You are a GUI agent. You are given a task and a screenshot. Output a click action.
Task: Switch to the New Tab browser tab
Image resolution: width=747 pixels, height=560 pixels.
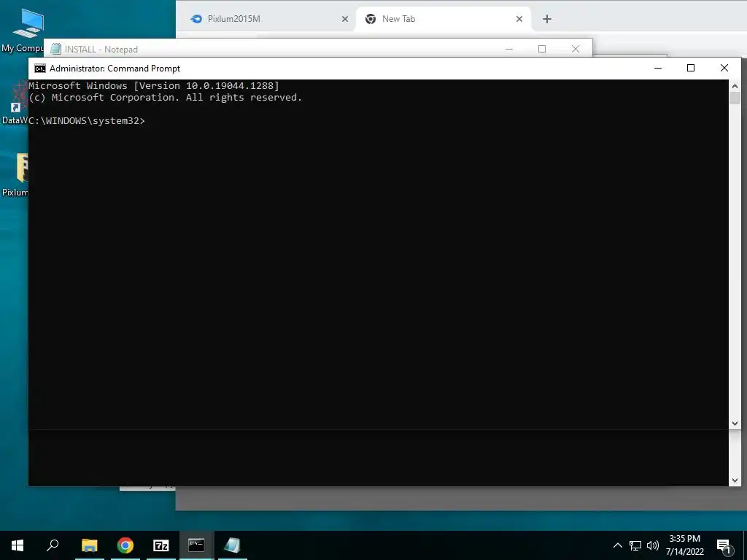(443, 19)
